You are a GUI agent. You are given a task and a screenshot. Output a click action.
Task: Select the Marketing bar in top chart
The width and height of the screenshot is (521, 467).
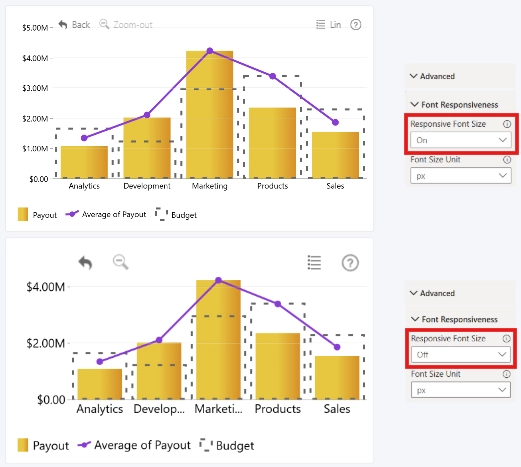click(x=209, y=114)
